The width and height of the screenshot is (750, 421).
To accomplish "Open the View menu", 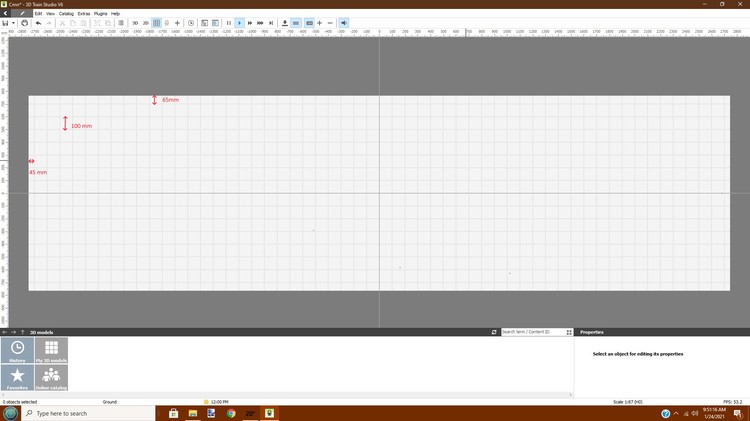I will coord(50,14).
